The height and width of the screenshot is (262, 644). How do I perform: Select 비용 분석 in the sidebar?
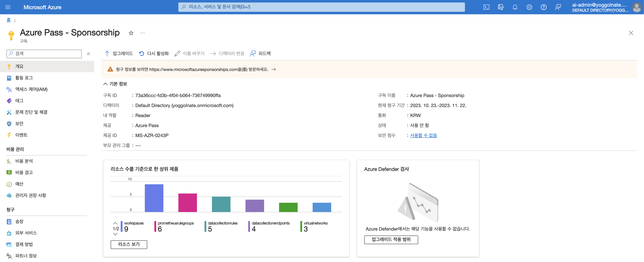point(24,161)
